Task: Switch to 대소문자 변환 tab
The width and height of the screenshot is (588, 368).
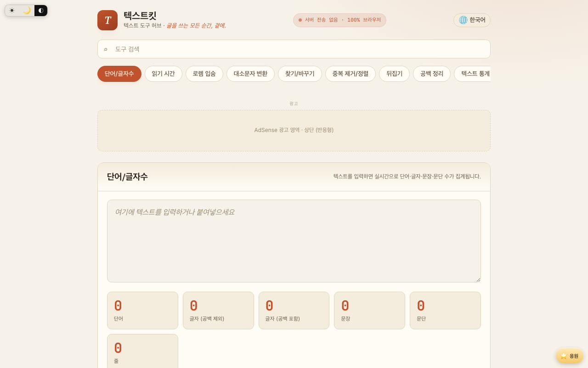Action: (250, 74)
